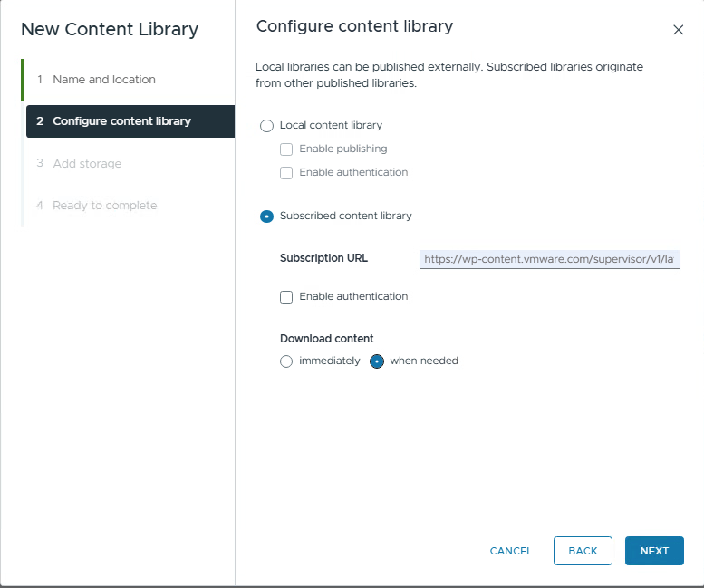
Task: Click the Subscription URL text field
Action: [549, 259]
